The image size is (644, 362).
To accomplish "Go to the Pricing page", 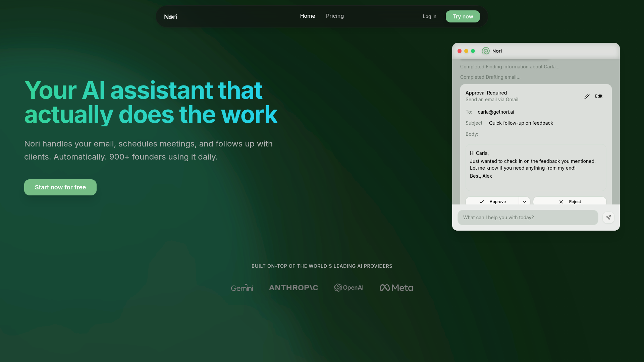I will 335,16.
